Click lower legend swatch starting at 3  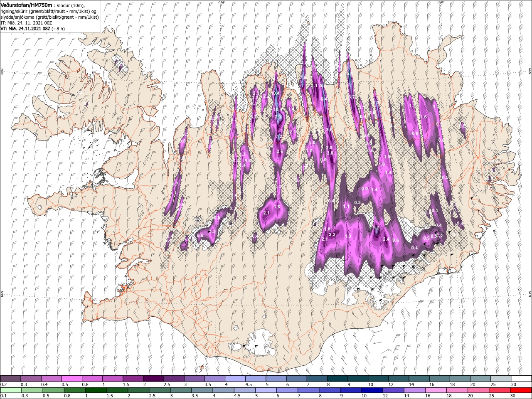point(180,390)
